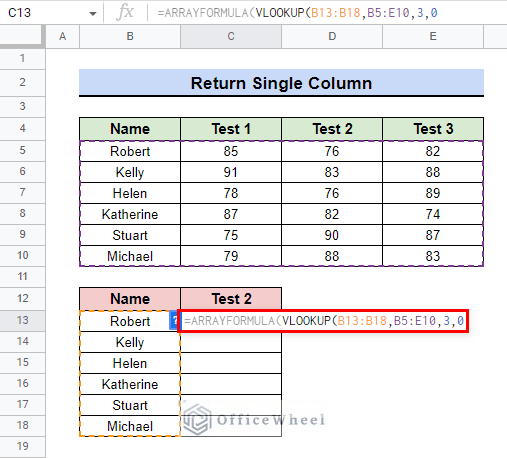Select row 5 header
Screen dimensions: 507x458
coord(22,151)
